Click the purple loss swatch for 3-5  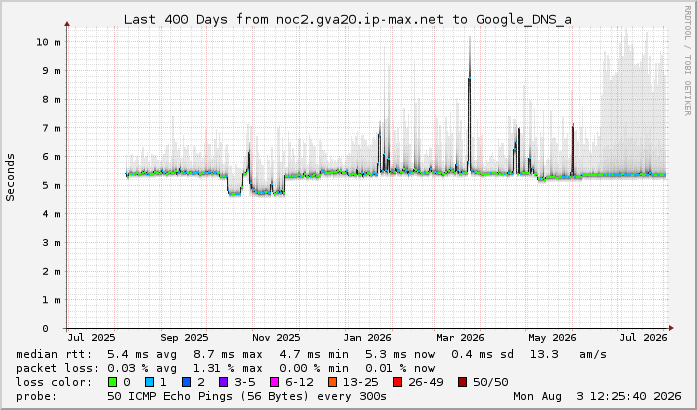(x=223, y=382)
